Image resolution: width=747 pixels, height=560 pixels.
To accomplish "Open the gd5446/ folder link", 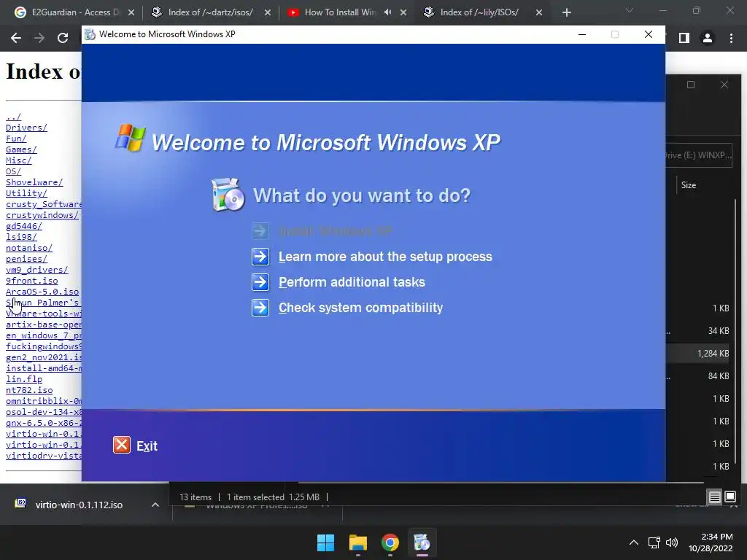I will 24,226.
